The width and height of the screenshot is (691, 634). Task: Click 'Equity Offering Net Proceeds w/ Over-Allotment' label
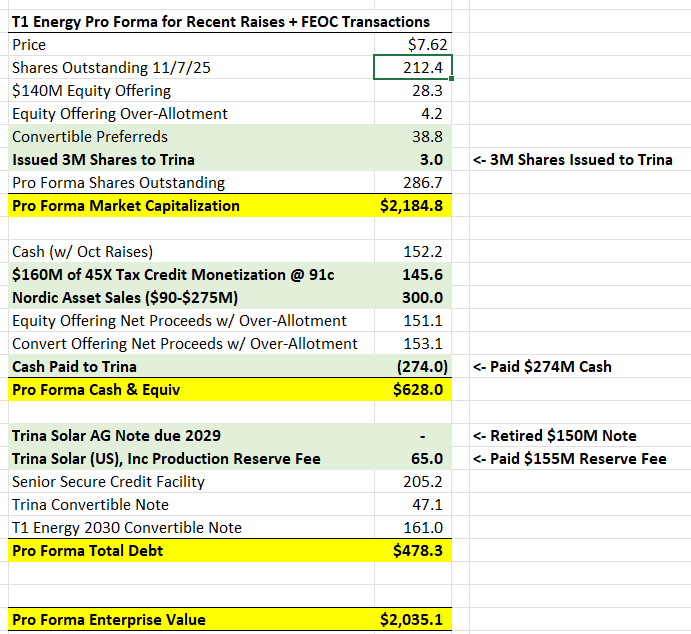click(x=179, y=321)
